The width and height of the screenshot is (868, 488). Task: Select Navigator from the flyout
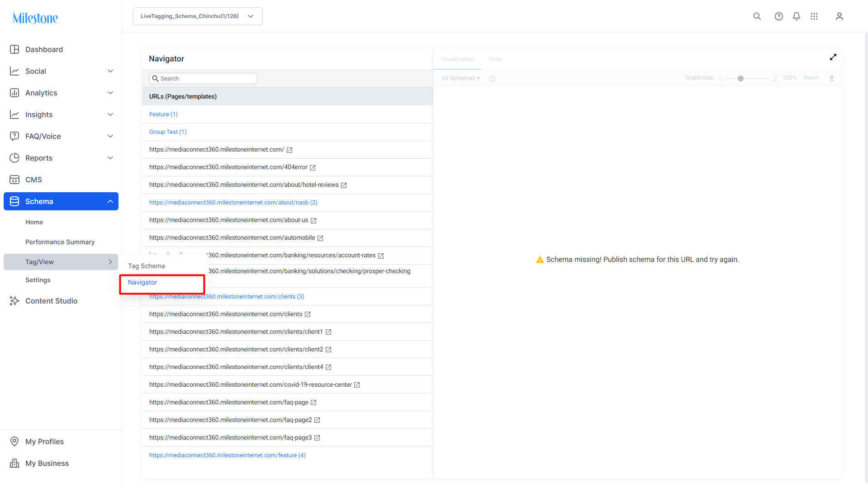click(x=142, y=282)
